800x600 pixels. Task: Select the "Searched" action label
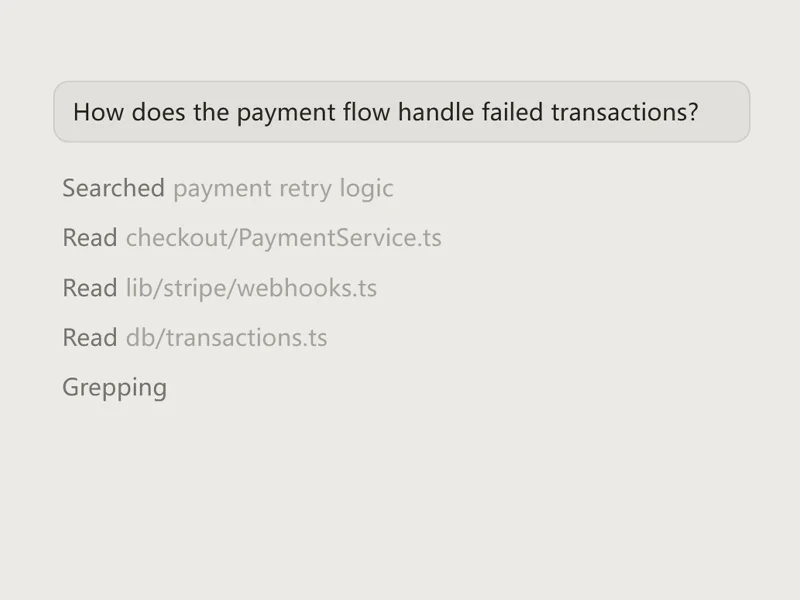[113, 188]
